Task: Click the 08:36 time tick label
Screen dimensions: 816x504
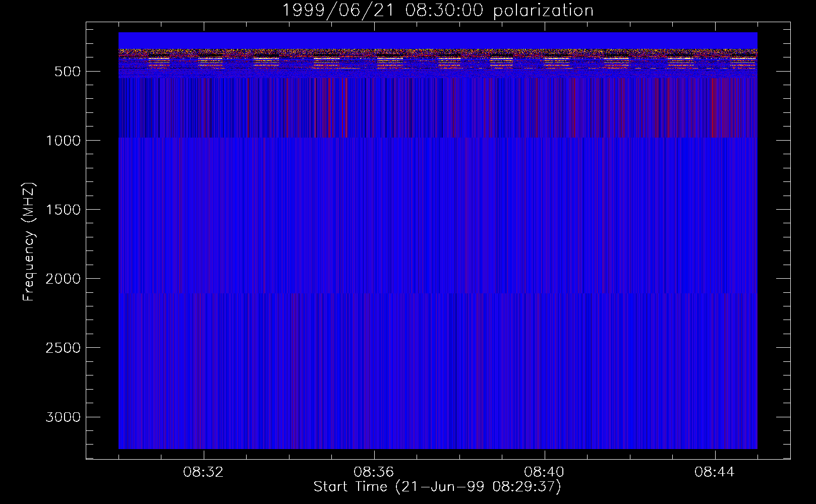Action: point(374,472)
